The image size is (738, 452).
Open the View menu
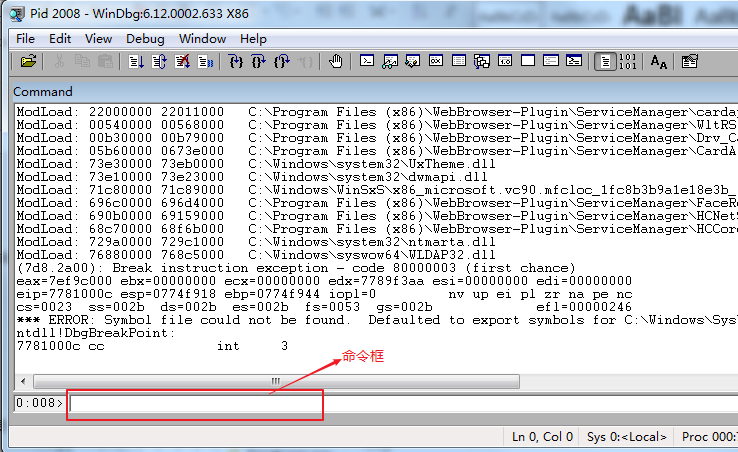(98, 39)
